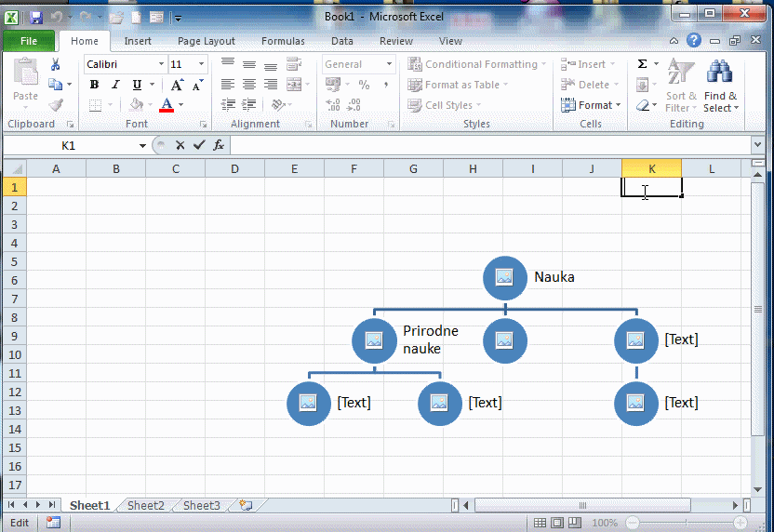The width and height of the screenshot is (774, 532).
Task: Open the Name Box dropdown arrow
Action: (x=142, y=146)
